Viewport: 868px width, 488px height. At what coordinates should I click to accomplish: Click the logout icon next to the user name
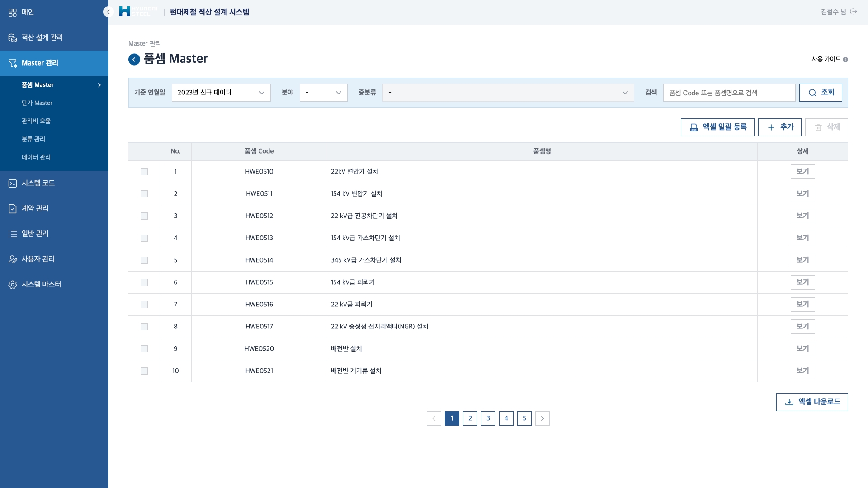tap(854, 12)
